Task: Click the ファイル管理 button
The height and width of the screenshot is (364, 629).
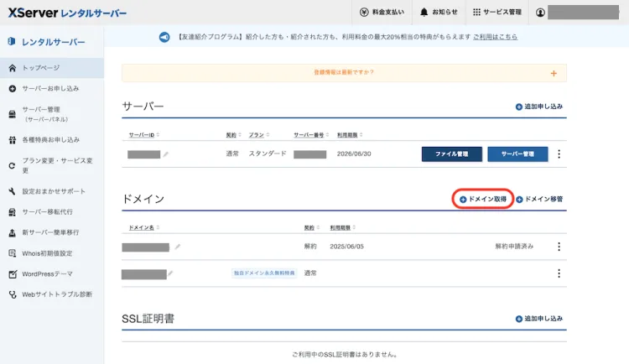Action: click(452, 154)
